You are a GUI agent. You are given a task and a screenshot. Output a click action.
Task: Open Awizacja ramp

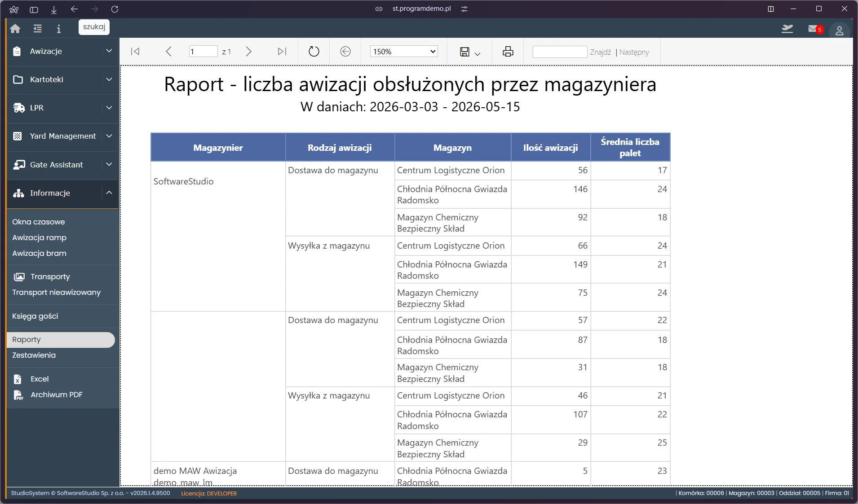point(40,237)
